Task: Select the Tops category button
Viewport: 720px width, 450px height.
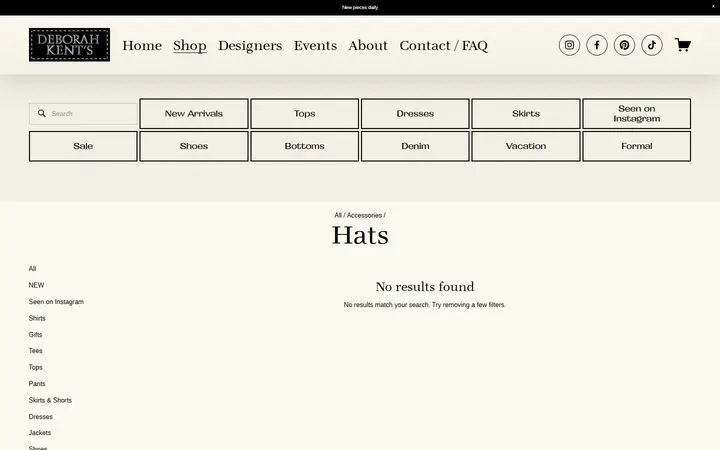Action: (x=304, y=113)
